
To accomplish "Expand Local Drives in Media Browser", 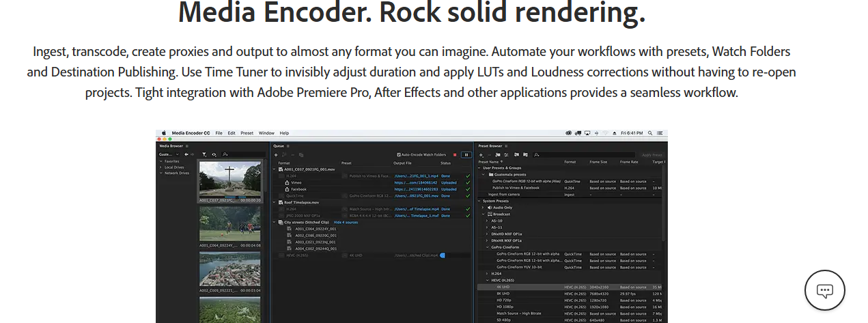I will click(160, 167).
